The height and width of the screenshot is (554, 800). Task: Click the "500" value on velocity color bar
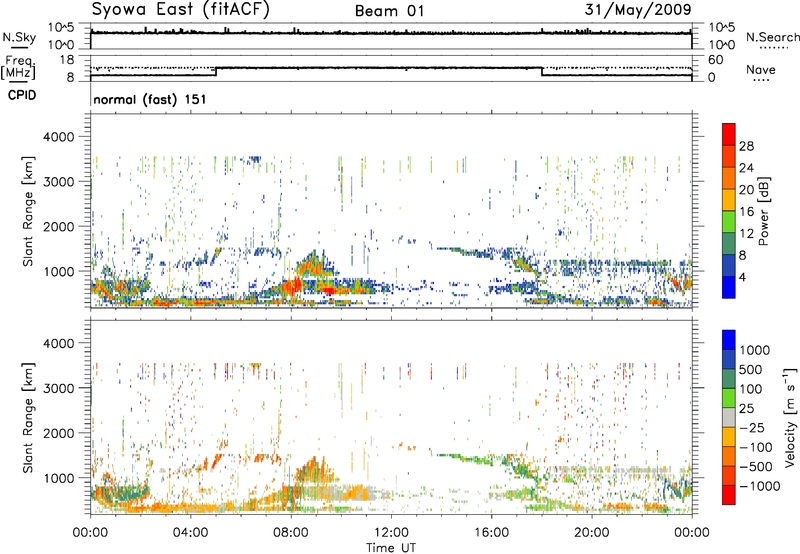(749, 370)
